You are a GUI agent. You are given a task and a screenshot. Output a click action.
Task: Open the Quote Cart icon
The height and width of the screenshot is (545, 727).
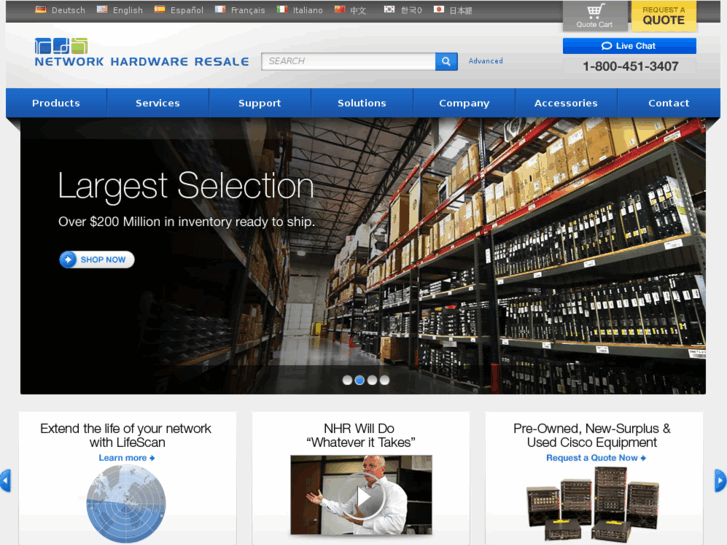coord(594,16)
